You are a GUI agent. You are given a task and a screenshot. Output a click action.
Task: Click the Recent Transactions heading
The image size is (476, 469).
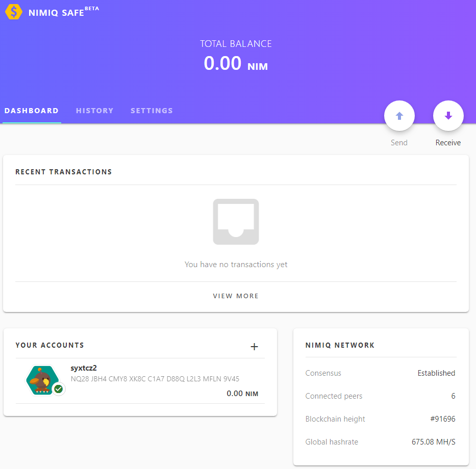(x=64, y=172)
